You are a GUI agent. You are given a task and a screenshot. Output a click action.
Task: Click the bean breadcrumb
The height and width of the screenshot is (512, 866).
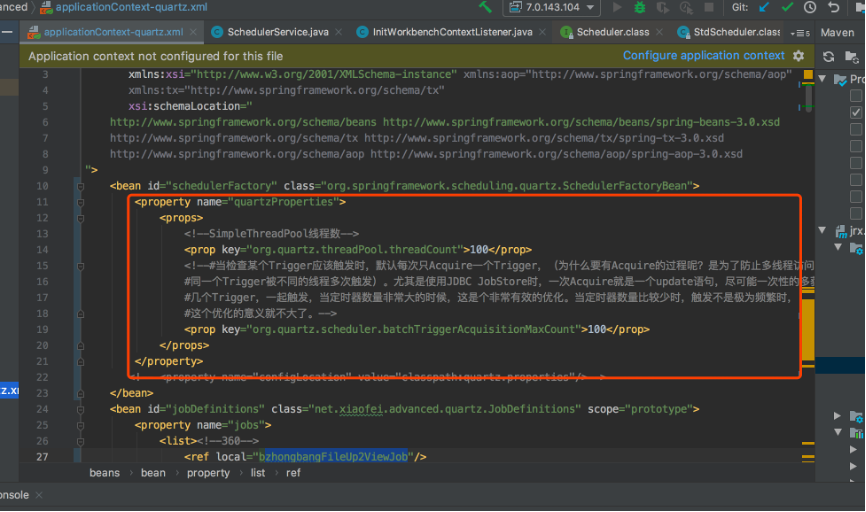coord(153,473)
